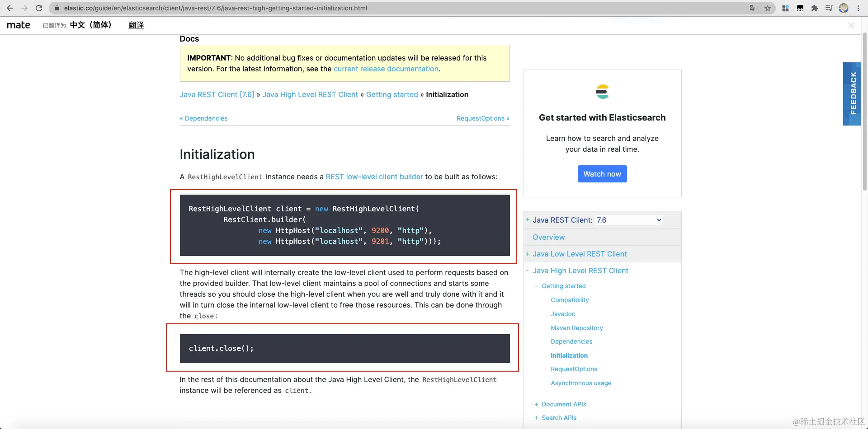
Task: Open the black two-circle extension icon
Action: point(800,8)
